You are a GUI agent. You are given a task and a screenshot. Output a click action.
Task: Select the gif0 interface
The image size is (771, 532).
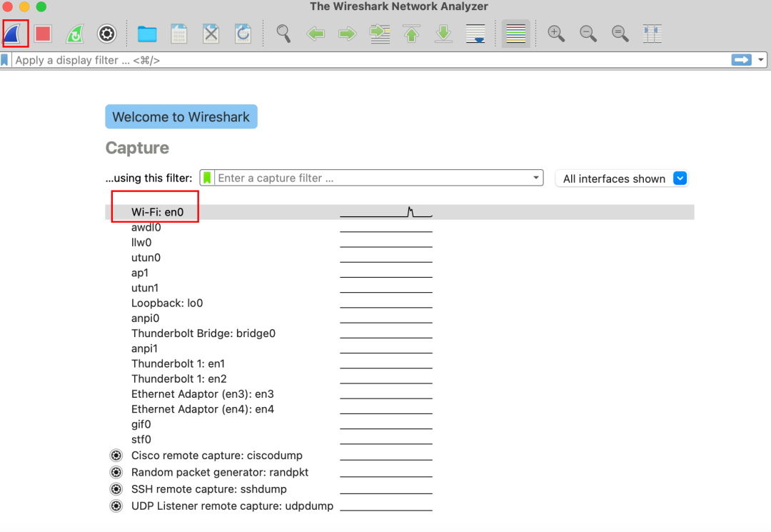[141, 424]
